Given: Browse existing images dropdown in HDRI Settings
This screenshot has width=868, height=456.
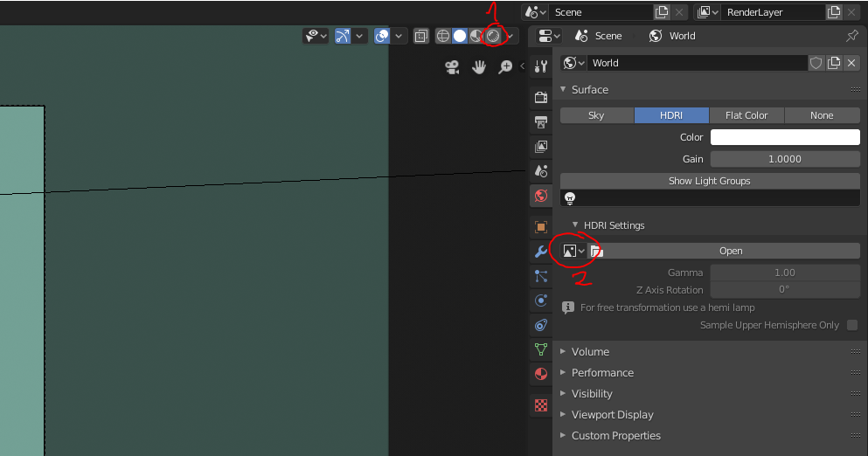Looking at the screenshot, I should (x=573, y=252).
